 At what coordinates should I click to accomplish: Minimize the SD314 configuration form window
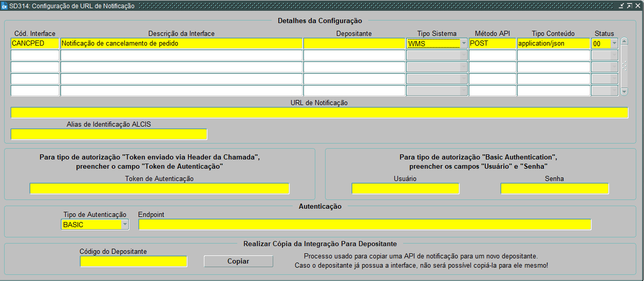(621, 6)
